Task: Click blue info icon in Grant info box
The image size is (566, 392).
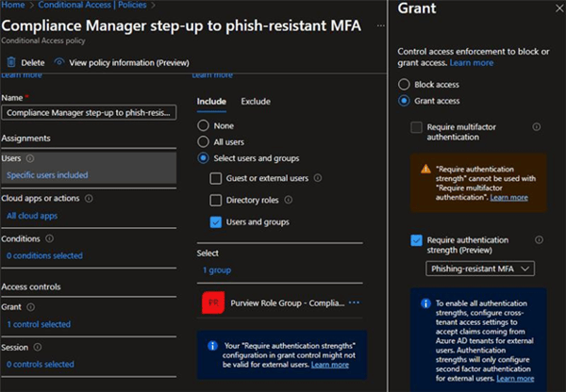Action: 426,303
